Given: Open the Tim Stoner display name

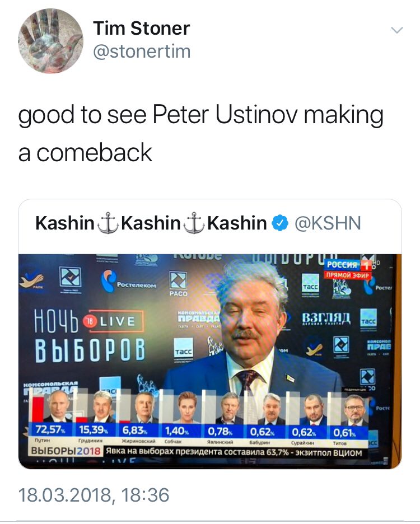Looking at the screenshot, I should point(142,28).
